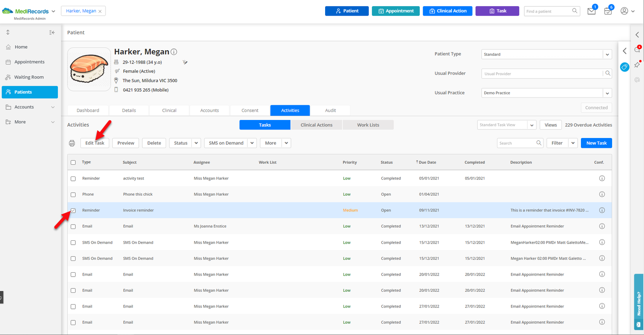The height and width of the screenshot is (335, 644).
Task: Click the info icon next to Harker, Megan
Action: point(174,52)
